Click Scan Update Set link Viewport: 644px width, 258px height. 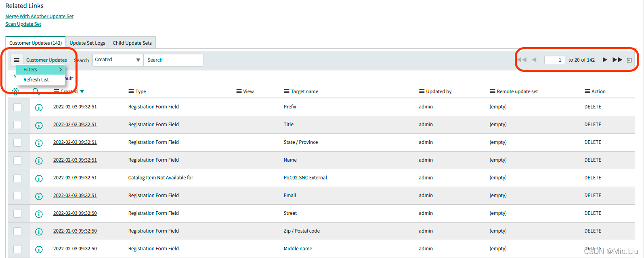coord(23,24)
